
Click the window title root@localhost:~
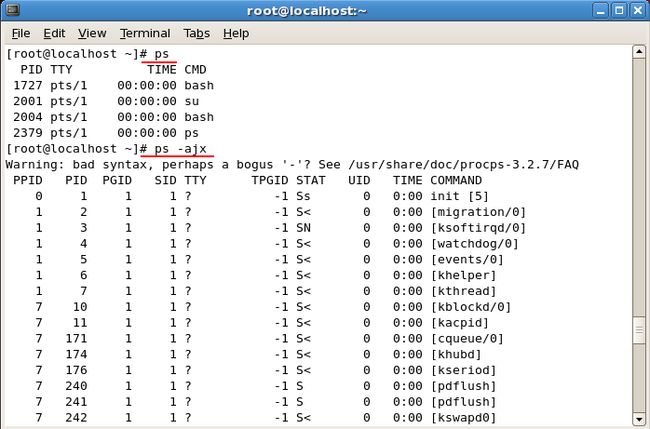coord(307,10)
